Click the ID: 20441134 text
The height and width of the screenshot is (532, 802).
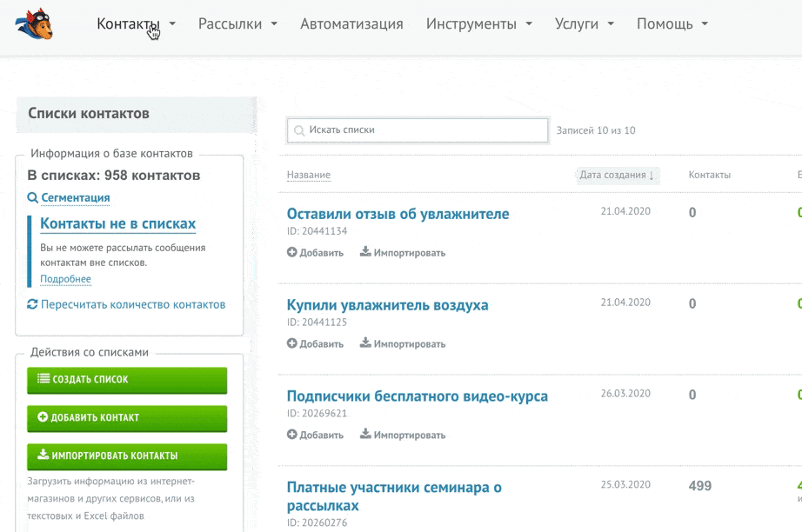pyautogui.click(x=317, y=231)
